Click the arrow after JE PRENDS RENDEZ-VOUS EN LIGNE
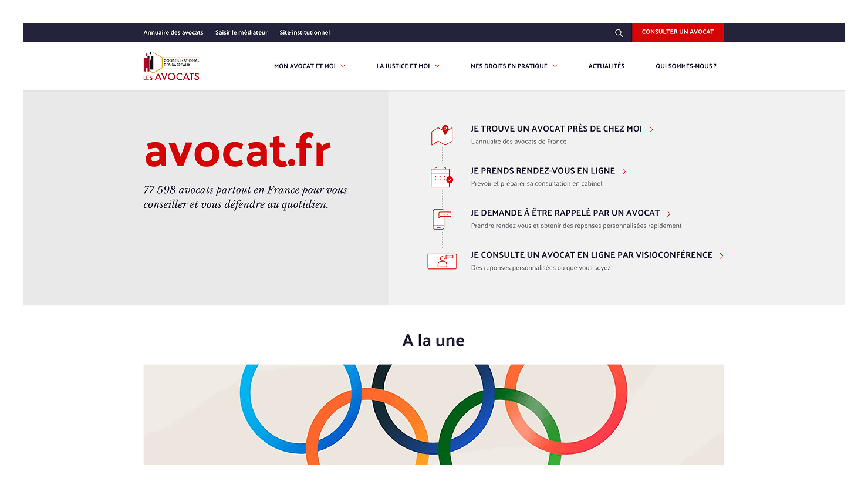The image size is (868, 488). click(624, 171)
